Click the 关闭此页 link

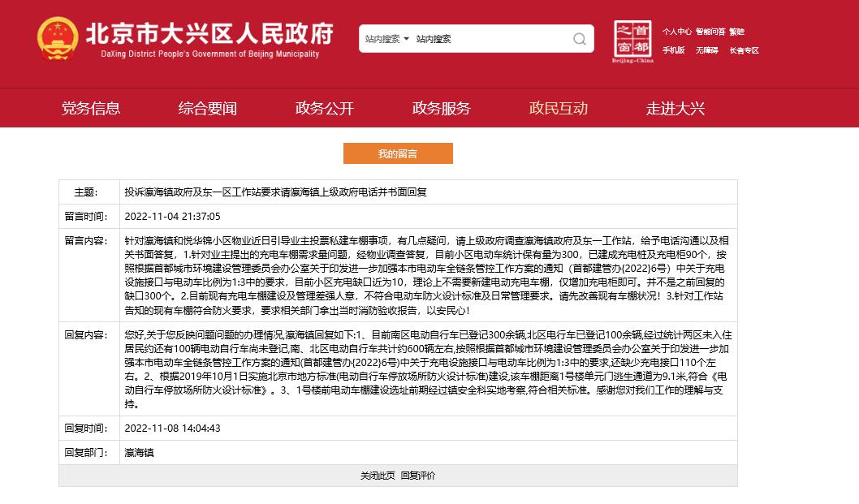tap(378, 476)
